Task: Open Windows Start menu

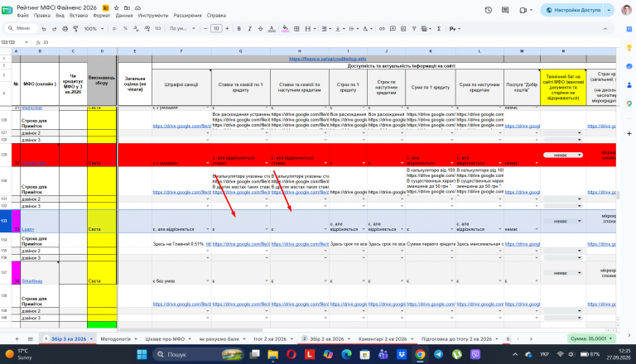Action: point(142,354)
